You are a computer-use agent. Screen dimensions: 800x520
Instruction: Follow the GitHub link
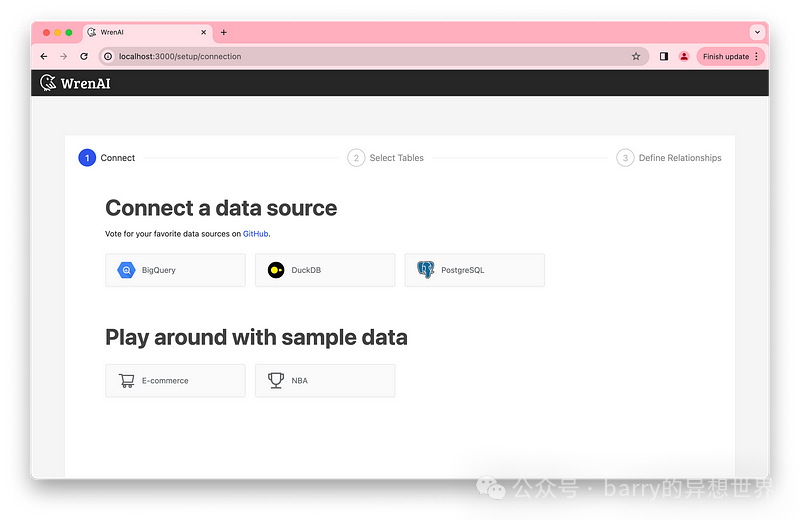[x=256, y=234]
